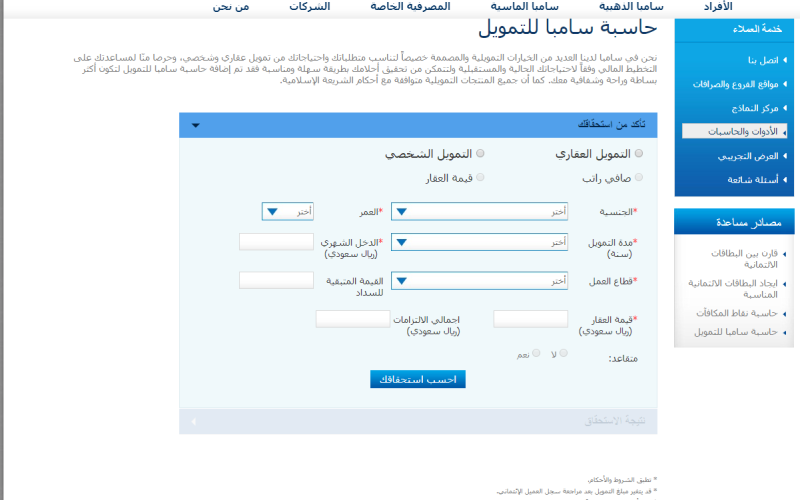Open the مدة التمويل dropdown

(480, 242)
